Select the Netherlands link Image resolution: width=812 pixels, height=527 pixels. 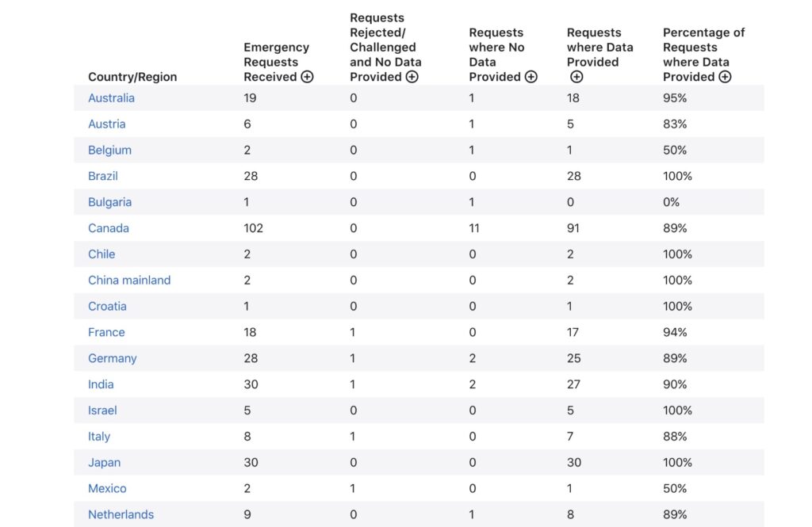click(x=121, y=514)
